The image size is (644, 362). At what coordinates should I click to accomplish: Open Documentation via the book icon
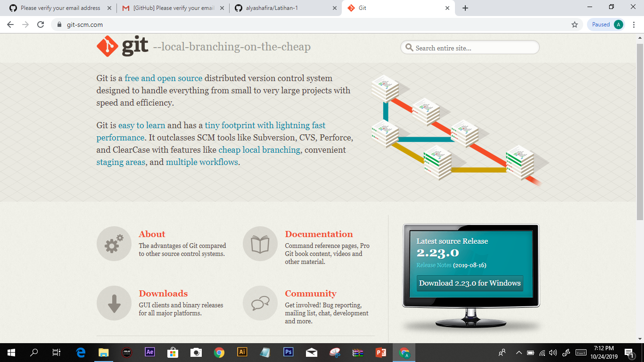(260, 244)
